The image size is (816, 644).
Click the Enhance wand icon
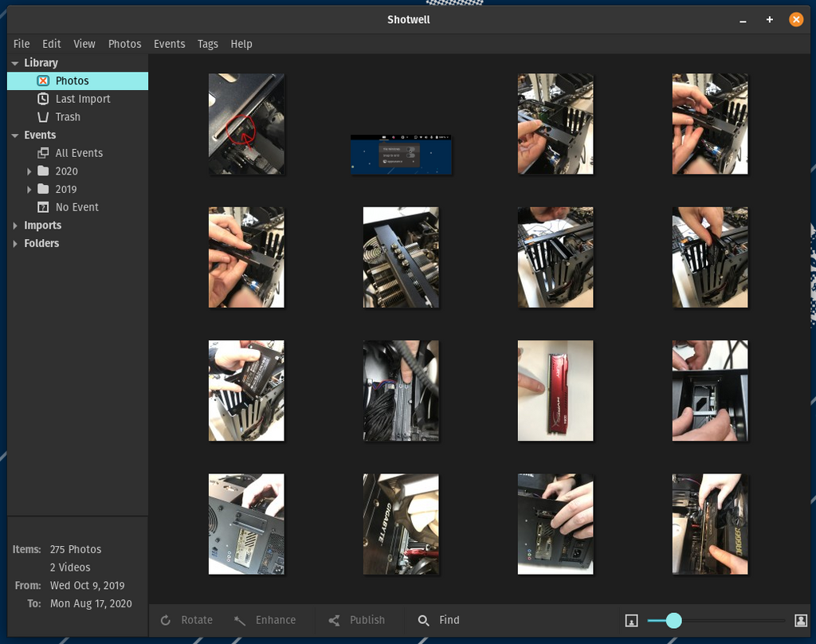tap(240, 620)
